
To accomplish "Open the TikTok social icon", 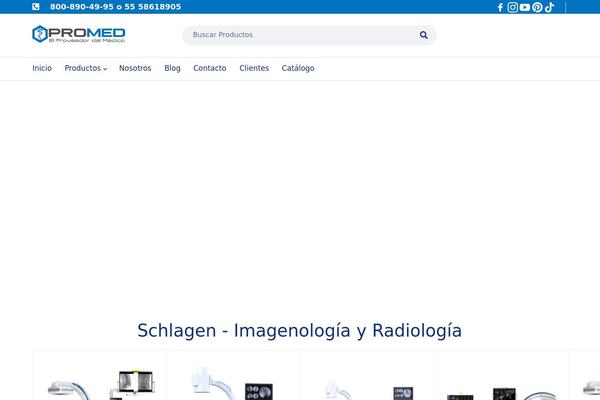I will 549,7.
